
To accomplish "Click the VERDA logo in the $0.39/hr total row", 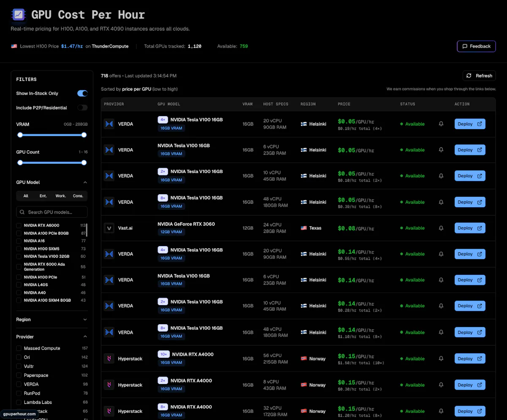I will (x=109, y=202).
